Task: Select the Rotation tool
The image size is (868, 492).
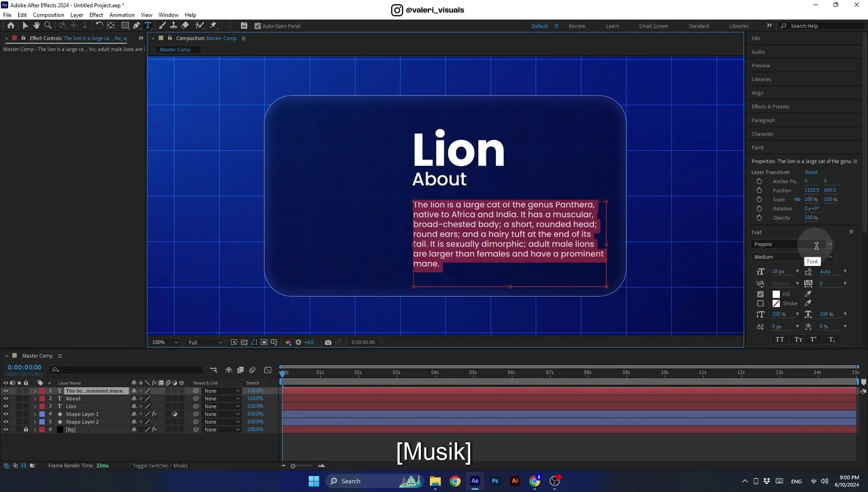Action: tap(99, 26)
